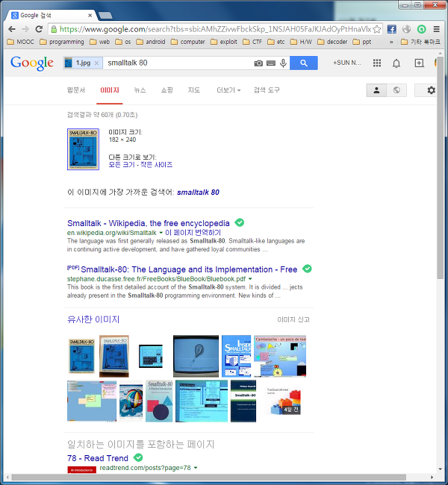448x485 pixels.
Task: Expand the 더보기 dropdown
Action: coord(228,90)
